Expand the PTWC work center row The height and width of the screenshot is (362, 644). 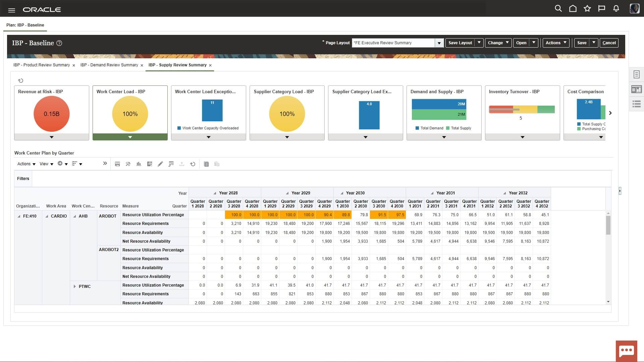coord(74,286)
